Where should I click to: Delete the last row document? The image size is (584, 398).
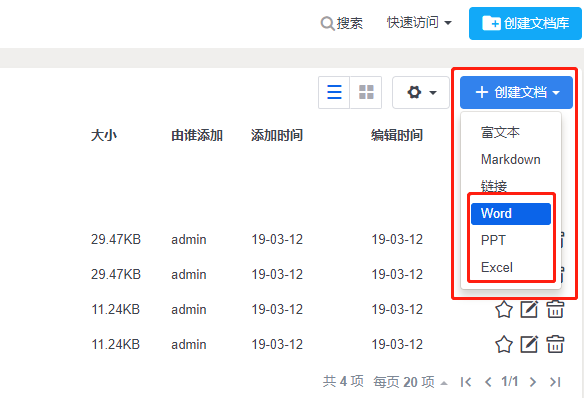pos(555,344)
